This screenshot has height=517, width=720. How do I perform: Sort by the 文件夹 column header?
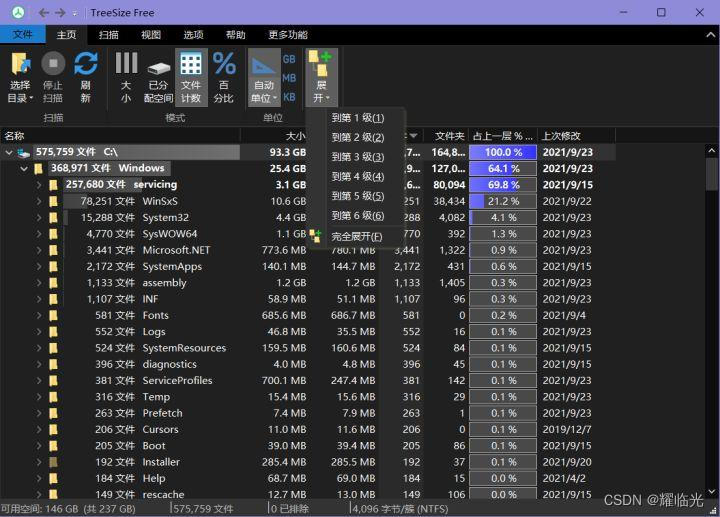coord(446,136)
